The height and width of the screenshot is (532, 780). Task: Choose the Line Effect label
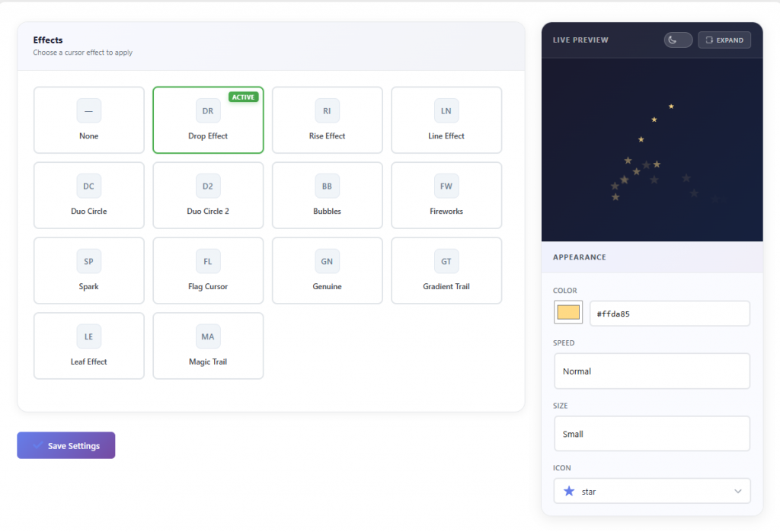pyautogui.click(x=446, y=135)
